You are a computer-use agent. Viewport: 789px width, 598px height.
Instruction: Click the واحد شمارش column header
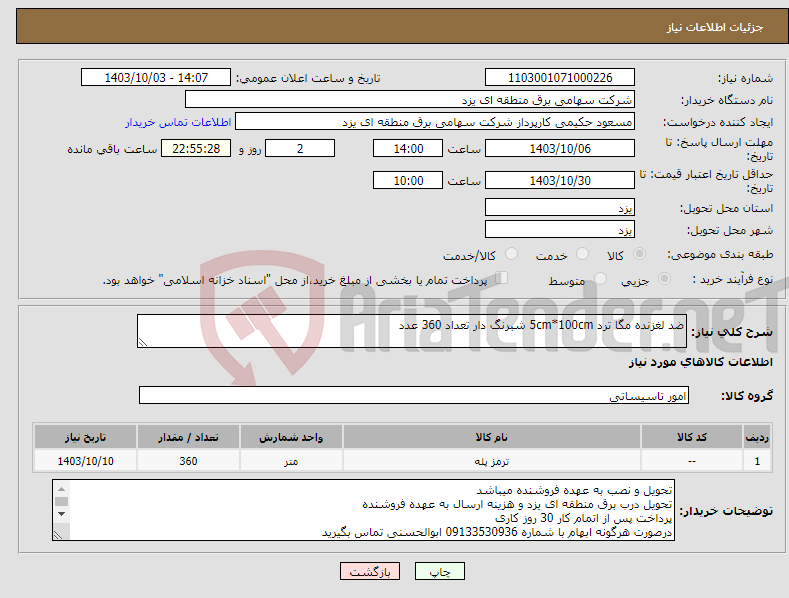pos(291,437)
